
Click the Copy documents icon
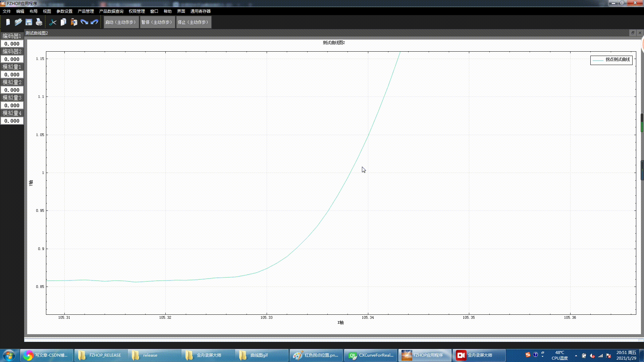[63, 22]
